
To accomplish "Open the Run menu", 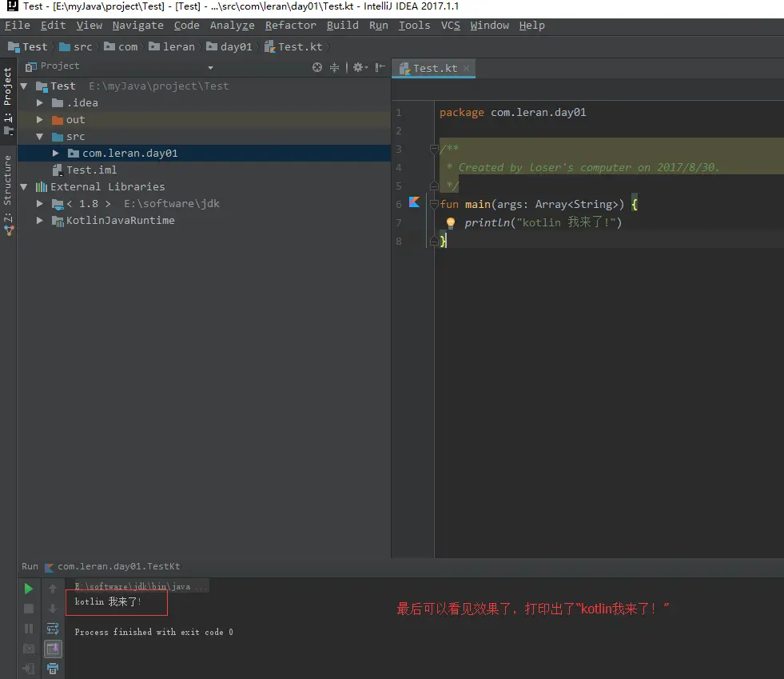I will (379, 25).
